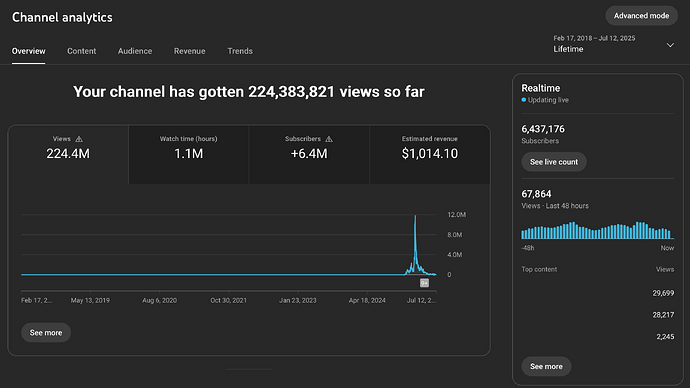This screenshot has width=690, height=388.
Task: Click the chart peak near 12.0M
Action: point(415,216)
